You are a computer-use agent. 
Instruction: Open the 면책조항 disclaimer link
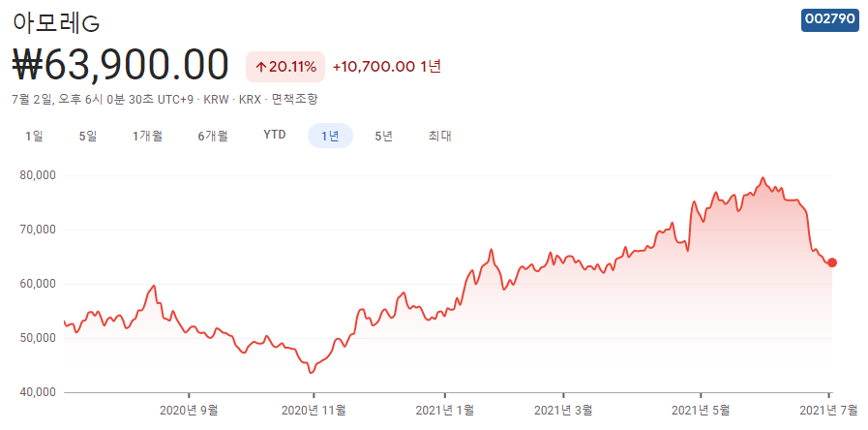click(x=295, y=100)
